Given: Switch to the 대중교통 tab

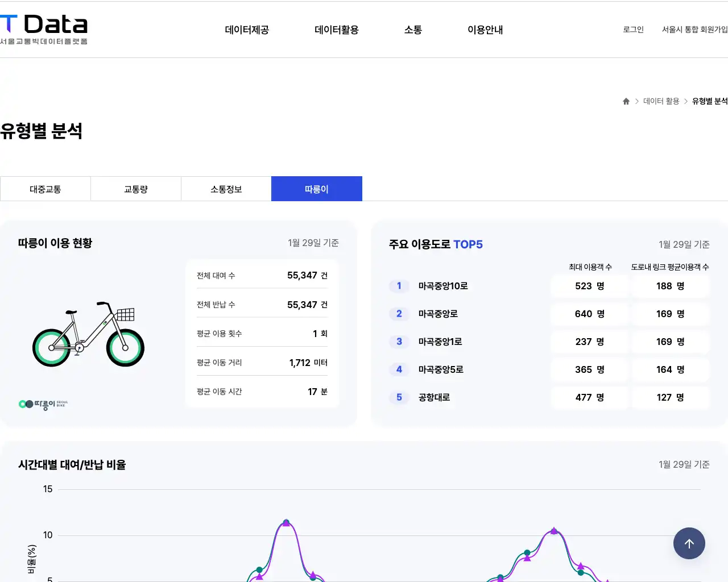Looking at the screenshot, I should (x=45, y=189).
